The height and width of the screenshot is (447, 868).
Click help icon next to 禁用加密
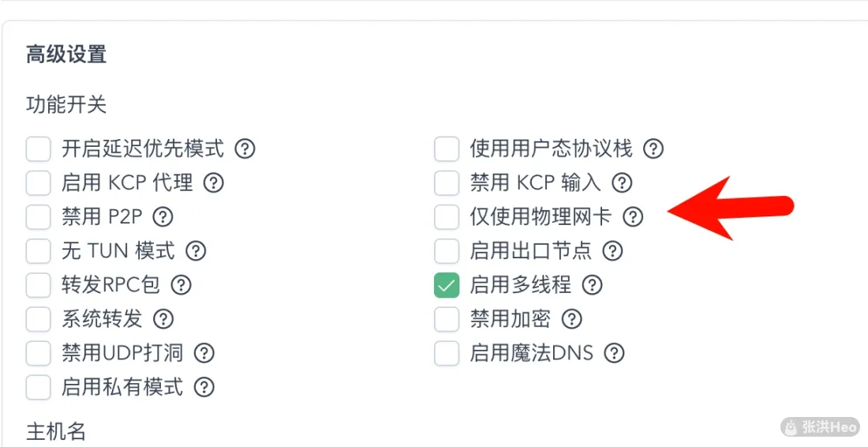(572, 318)
